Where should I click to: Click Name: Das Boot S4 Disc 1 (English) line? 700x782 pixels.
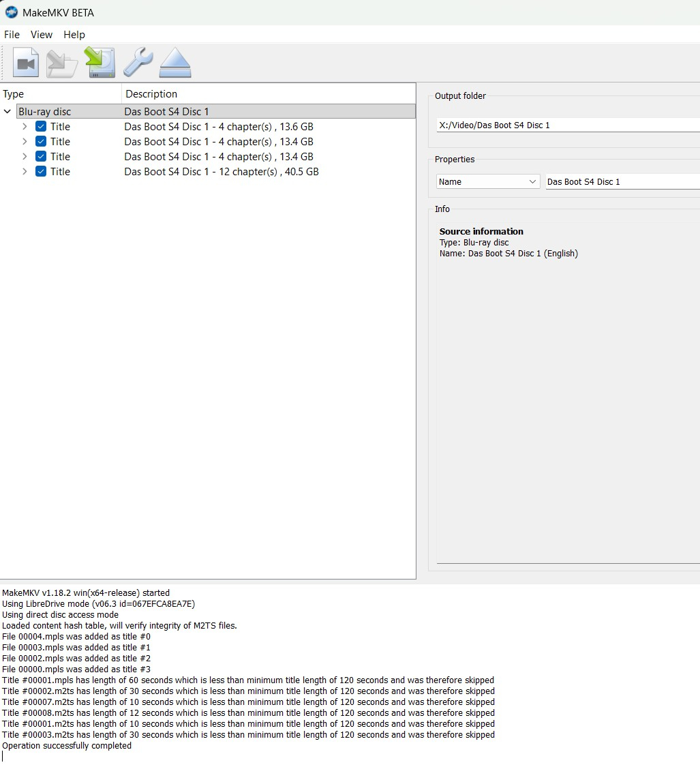pos(508,254)
